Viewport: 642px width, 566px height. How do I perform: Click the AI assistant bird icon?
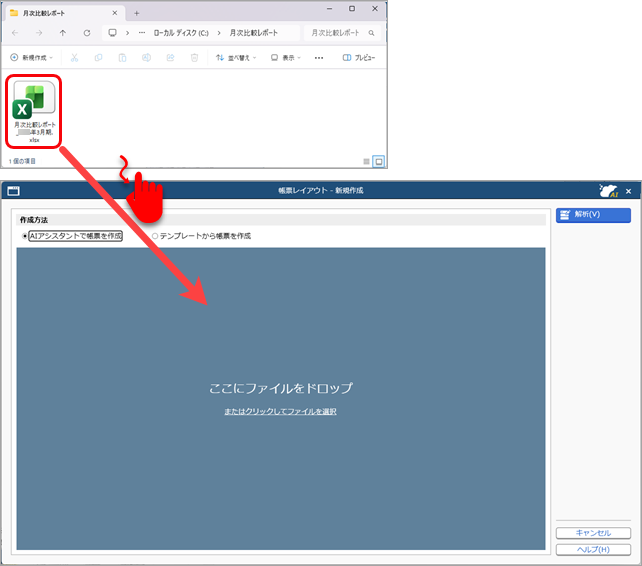tap(608, 191)
